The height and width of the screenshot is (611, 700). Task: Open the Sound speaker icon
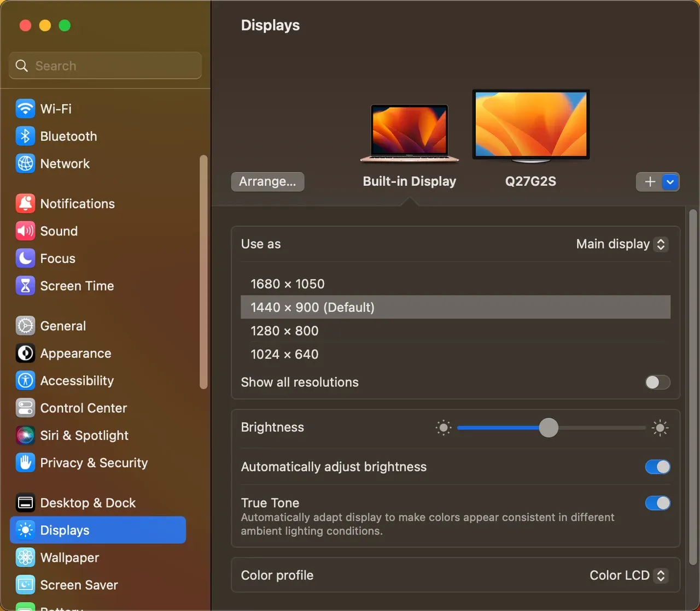click(x=25, y=231)
